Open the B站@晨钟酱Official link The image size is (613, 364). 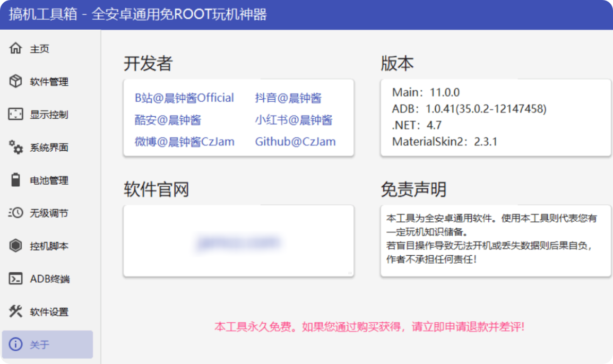[x=184, y=98]
